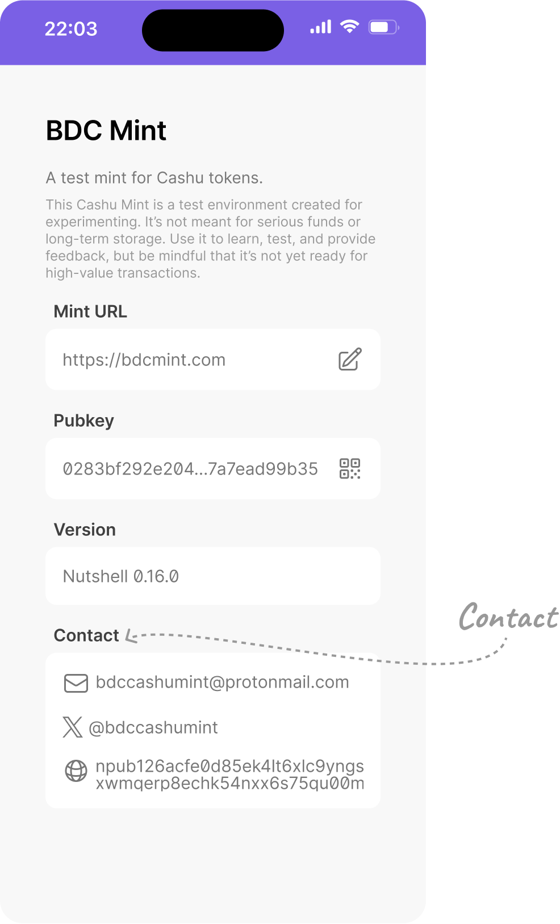Tap the cellular signal bars icon
Screen dimensions: 560x924
pos(321,27)
